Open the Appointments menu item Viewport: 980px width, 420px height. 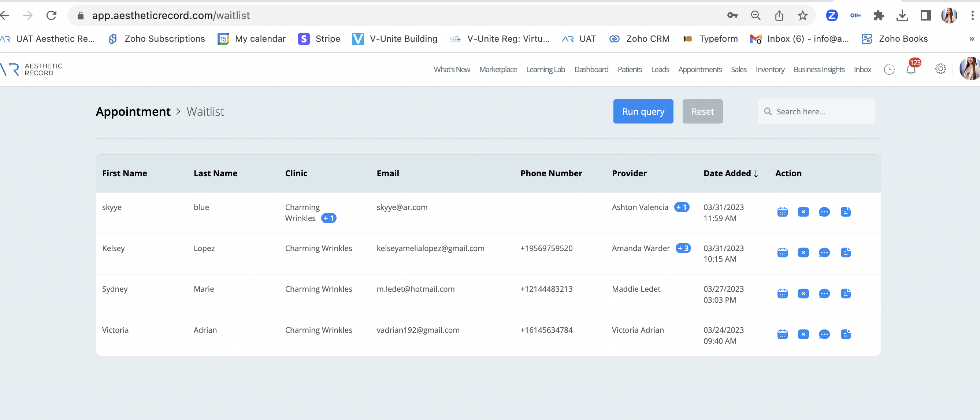[x=699, y=70]
